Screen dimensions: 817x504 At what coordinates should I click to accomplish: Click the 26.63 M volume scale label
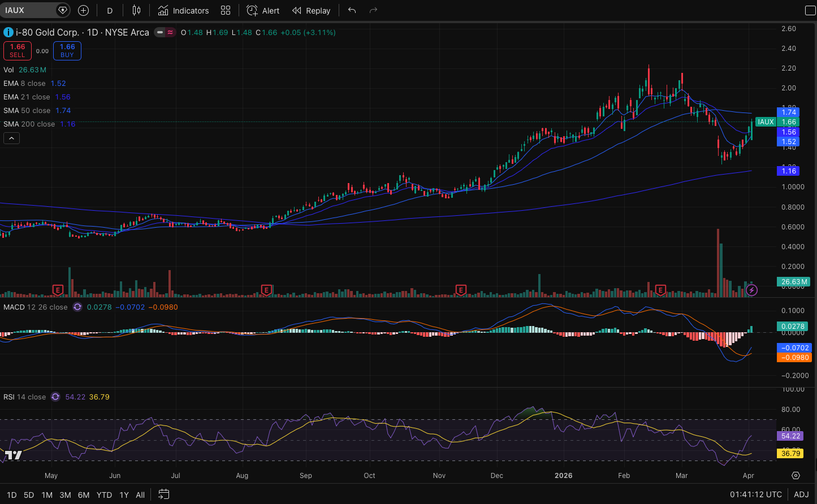point(794,282)
